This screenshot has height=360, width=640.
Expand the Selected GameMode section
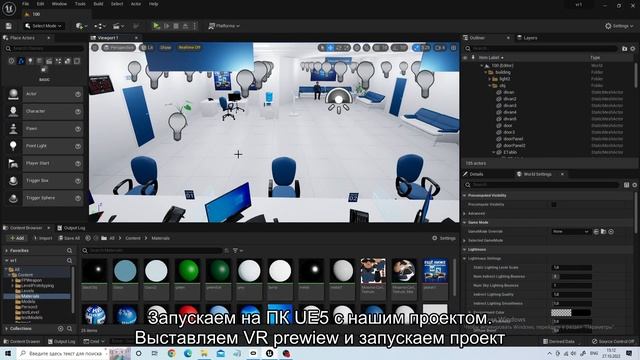point(464,240)
